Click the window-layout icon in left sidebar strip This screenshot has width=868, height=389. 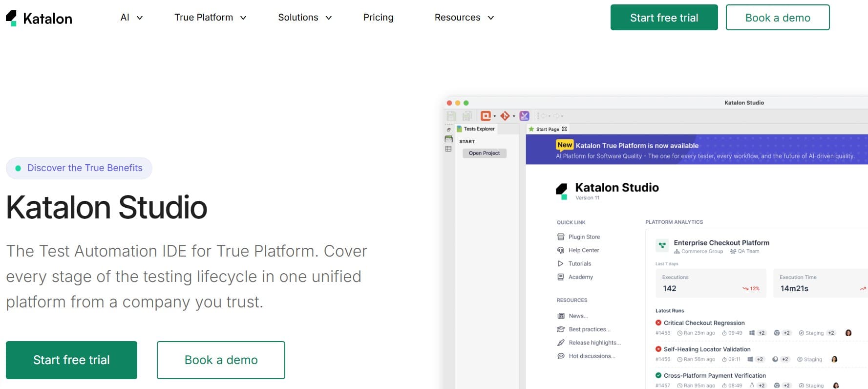point(448,139)
